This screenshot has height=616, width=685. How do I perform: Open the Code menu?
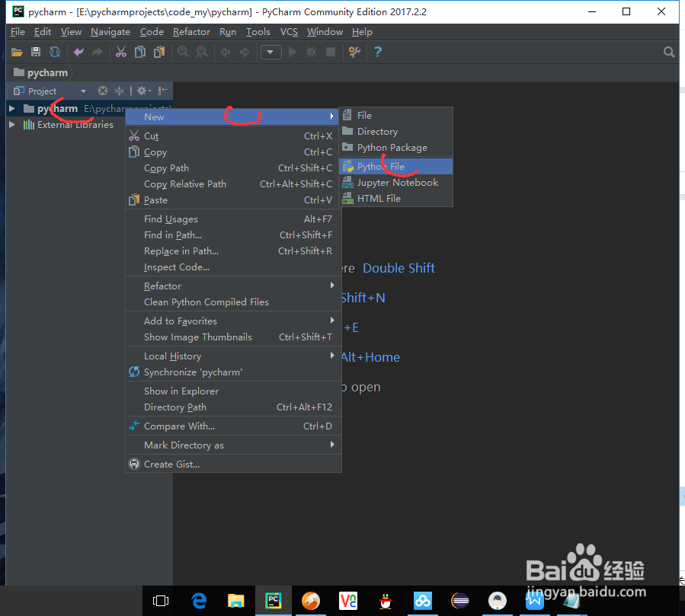click(152, 32)
